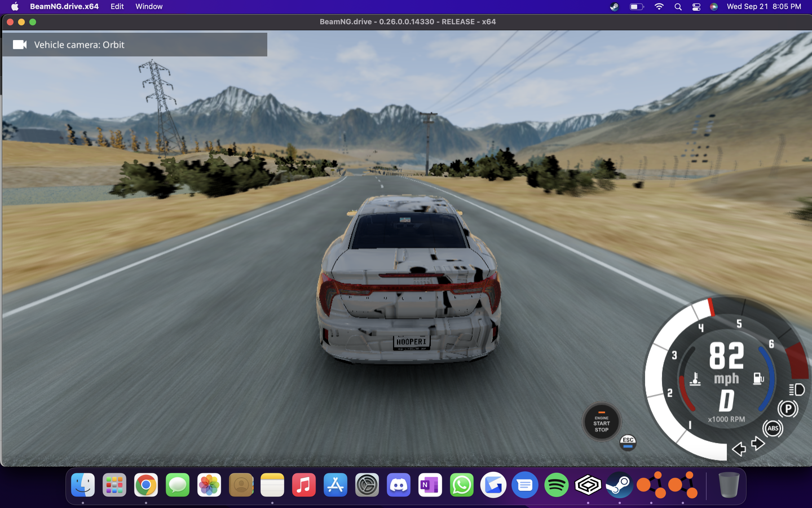The image size is (812, 508).
Task: Open Discord from the dock
Action: pyautogui.click(x=398, y=485)
